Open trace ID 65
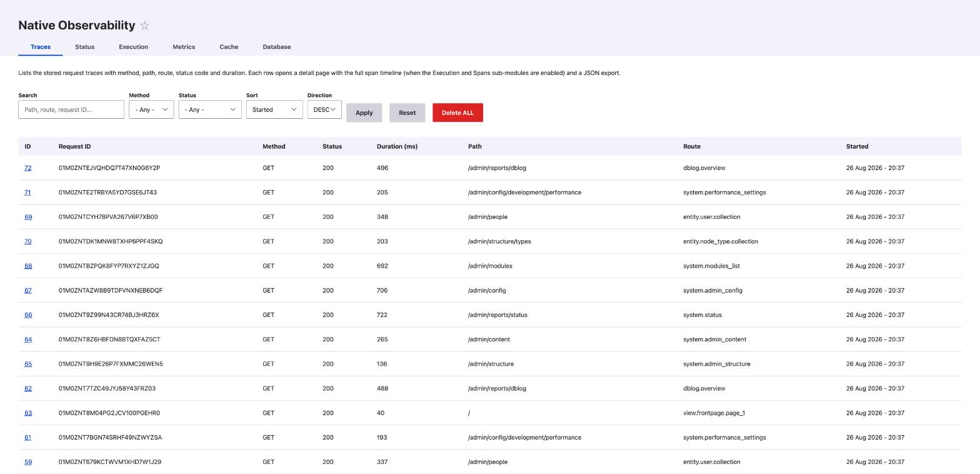 (x=28, y=364)
